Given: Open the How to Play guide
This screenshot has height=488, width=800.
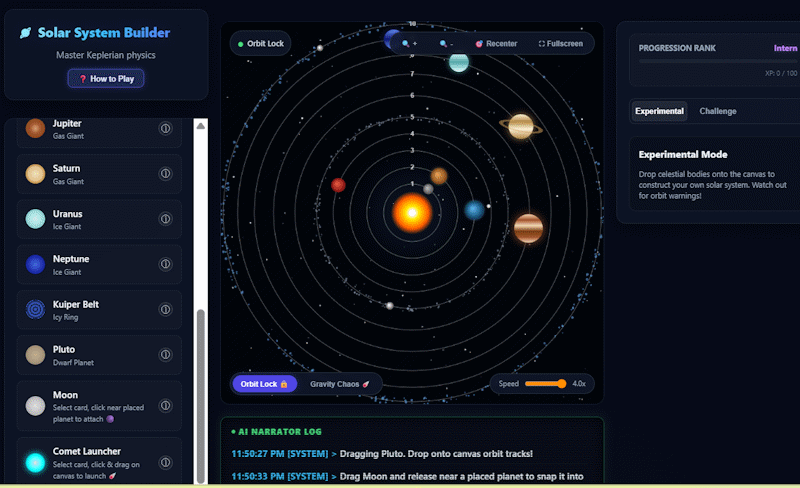Looking at the screenshot, I should tap(106, 79).
